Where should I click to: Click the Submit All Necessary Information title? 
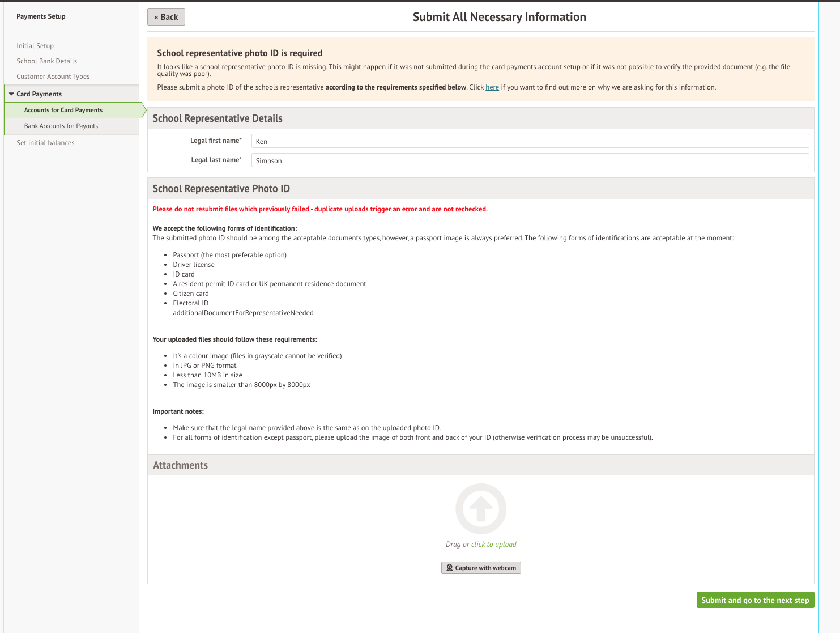tap(499, 17)
